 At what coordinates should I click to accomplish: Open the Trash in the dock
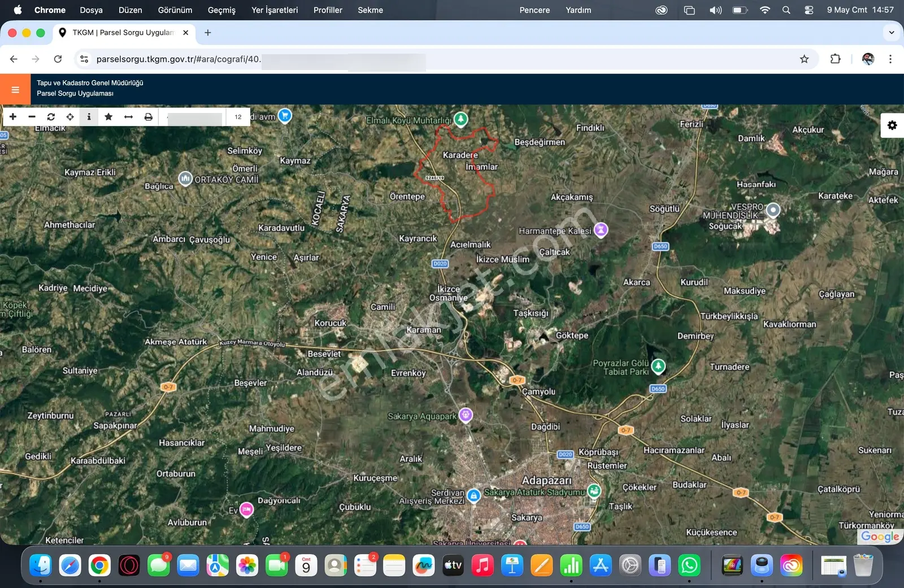(863, 565)
